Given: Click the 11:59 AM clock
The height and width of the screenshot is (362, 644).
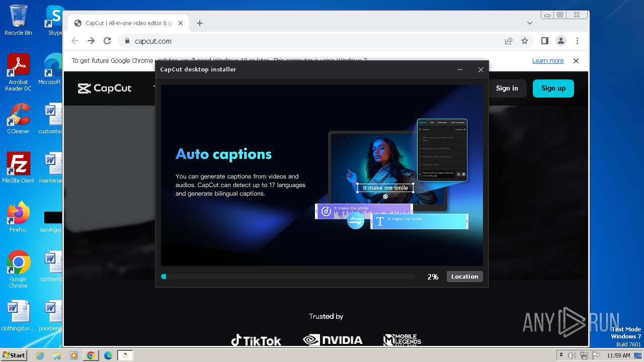Looking at the screenshot, I should coord(618,355).
